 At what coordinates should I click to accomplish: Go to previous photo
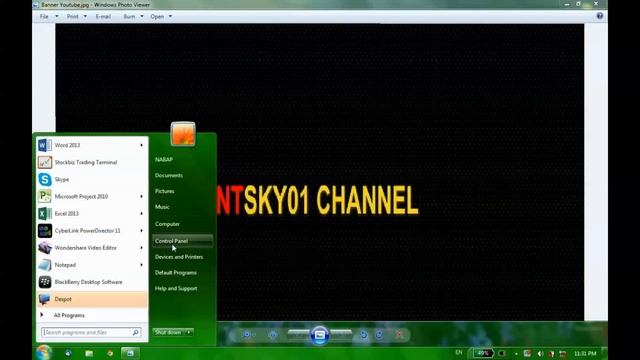tap(299, 334)
